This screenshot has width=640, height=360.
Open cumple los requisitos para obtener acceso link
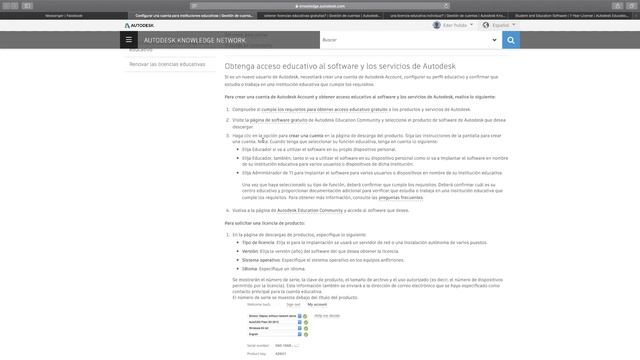tap(324, 110)
